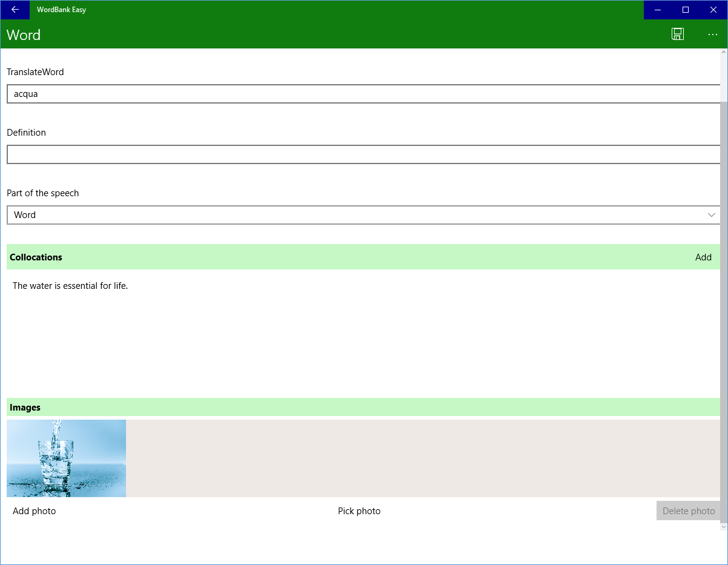This screenshot has height=565, width=728.
Task: Click the vertical scrollbar thumb
Action: click(724, 312)
